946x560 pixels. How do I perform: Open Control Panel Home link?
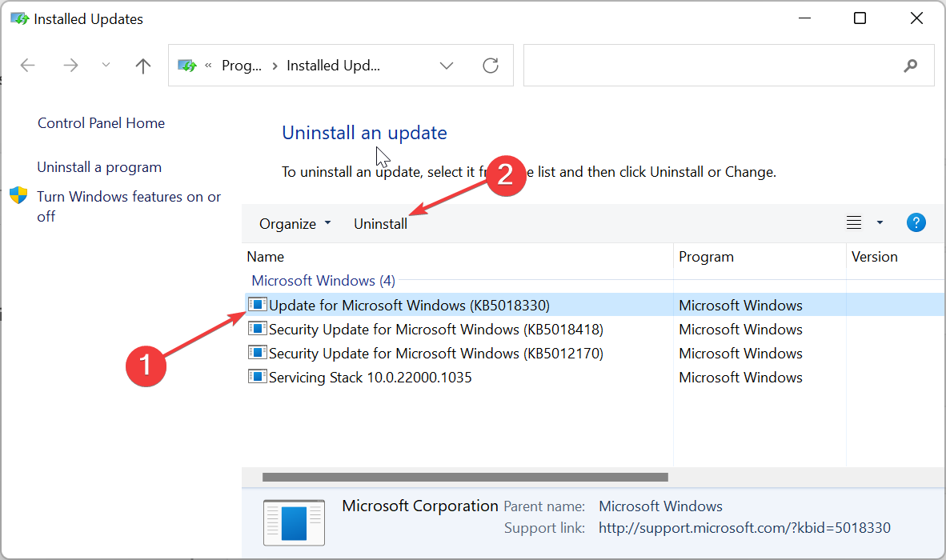pos(102,123)
